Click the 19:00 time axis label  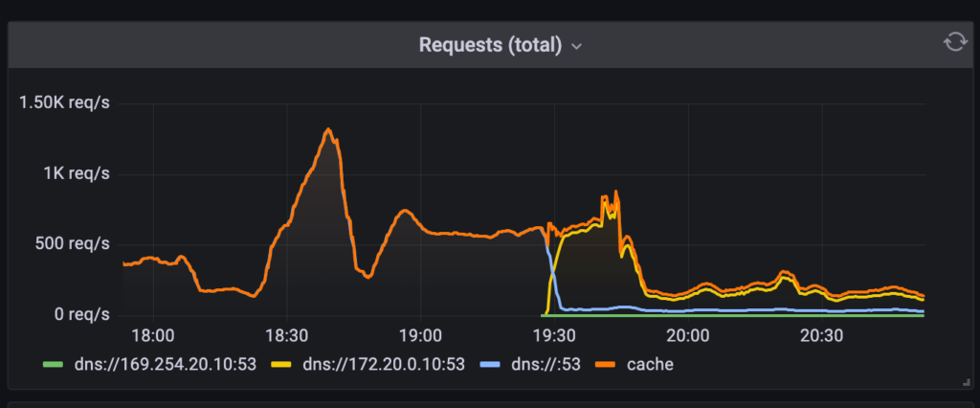(x=419, y=335)
